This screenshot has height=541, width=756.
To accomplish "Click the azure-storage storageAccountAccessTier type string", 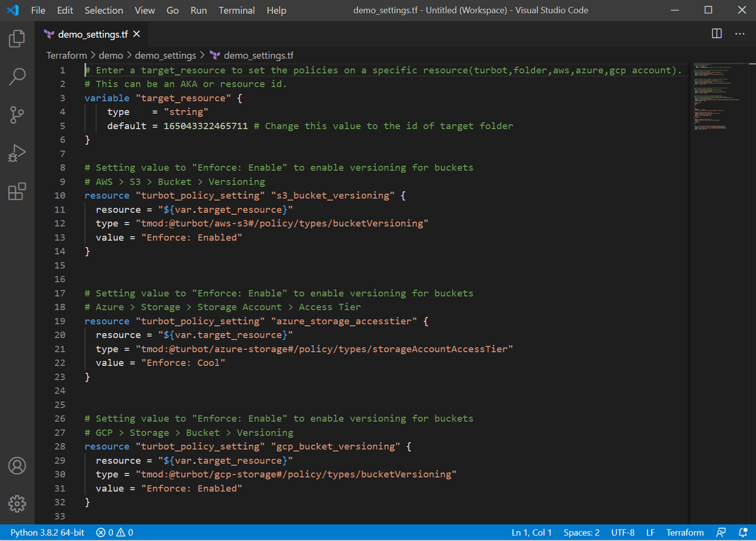I will click(324, 349).
